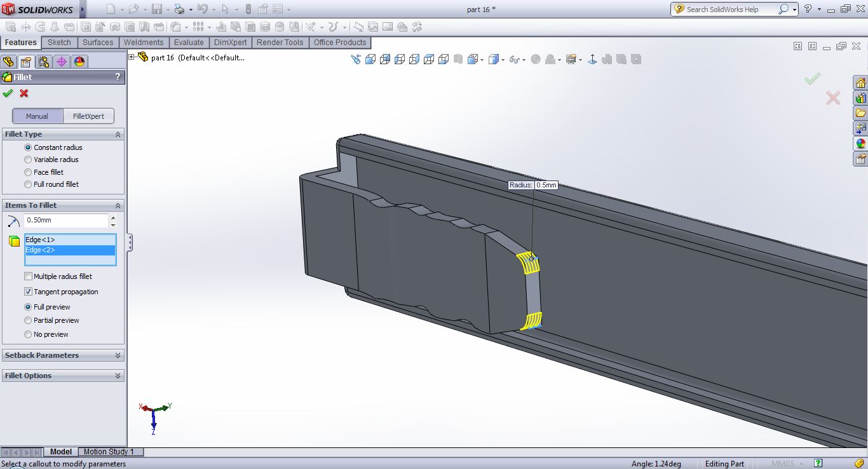Image resolution: width=868 pixels, height=469 pixels.
Task: Cancel the fillet with the red X
Action: click(24, 93)
